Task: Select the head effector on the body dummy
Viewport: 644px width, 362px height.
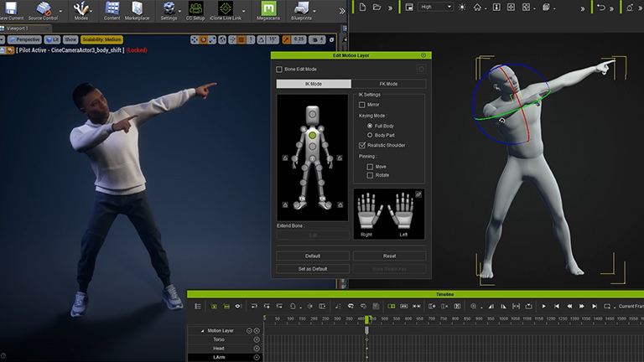Action: point(313,114)
